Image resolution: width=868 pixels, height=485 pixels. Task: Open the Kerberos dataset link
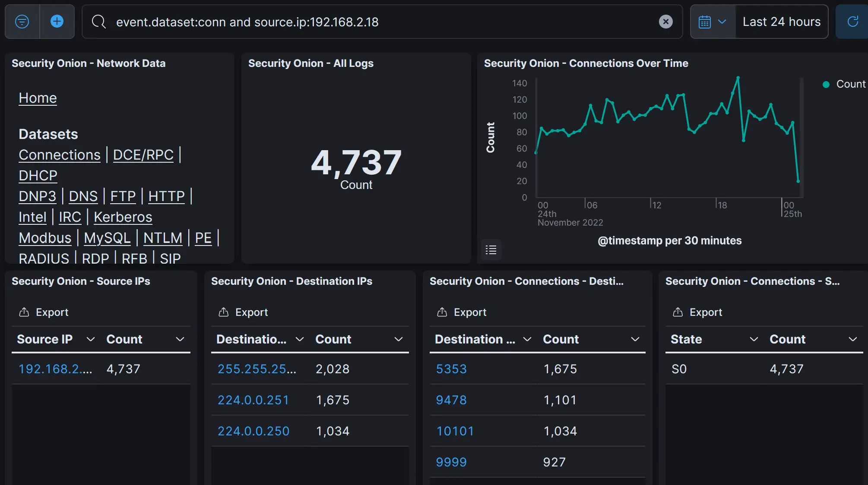pos(123,217)
